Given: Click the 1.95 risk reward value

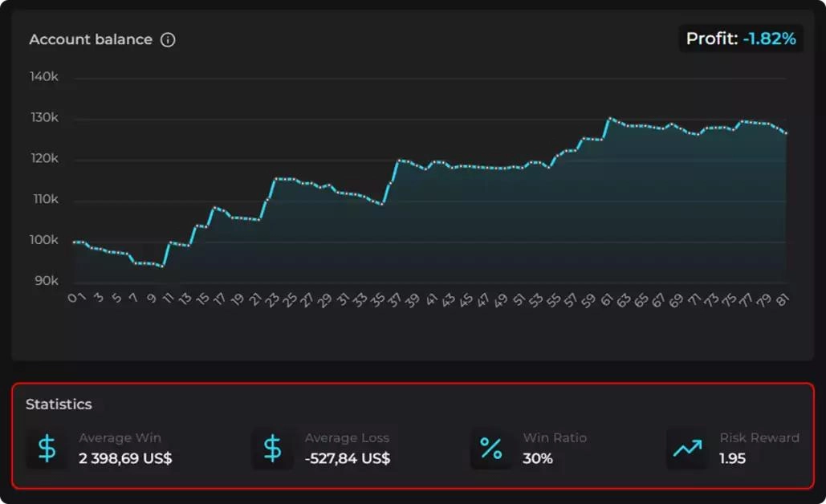Looking at the screenshot, I should point(733,459).
